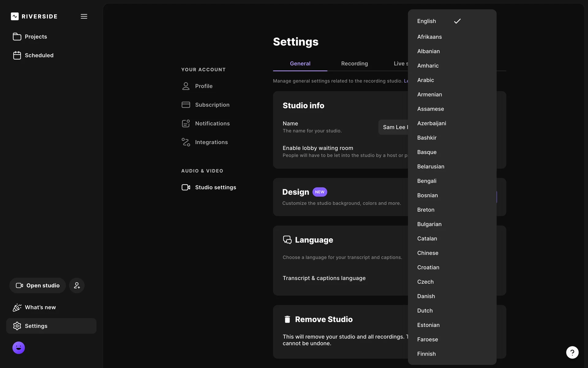Open the help question mark button
The width and height of the screenshot is (588, 368).
click(572, 352)
